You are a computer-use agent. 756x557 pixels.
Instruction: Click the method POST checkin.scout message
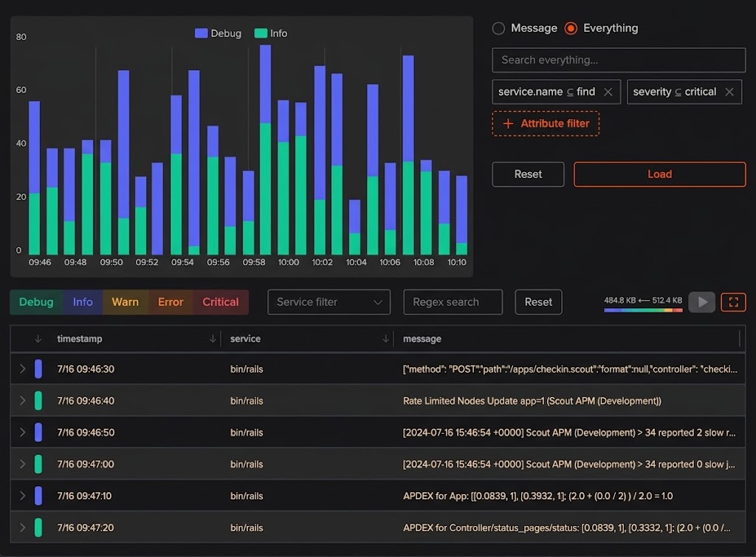pyautogui.click(x=570, y=369)
